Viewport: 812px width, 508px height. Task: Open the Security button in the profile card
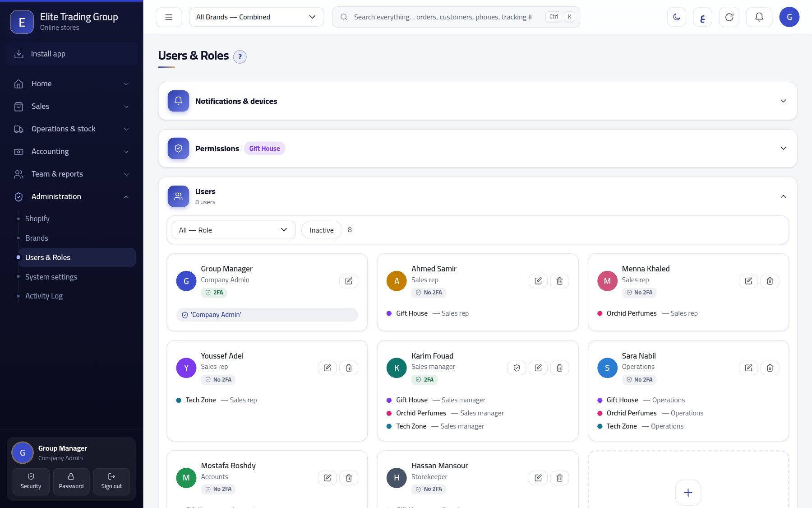[x=31, y=481]
